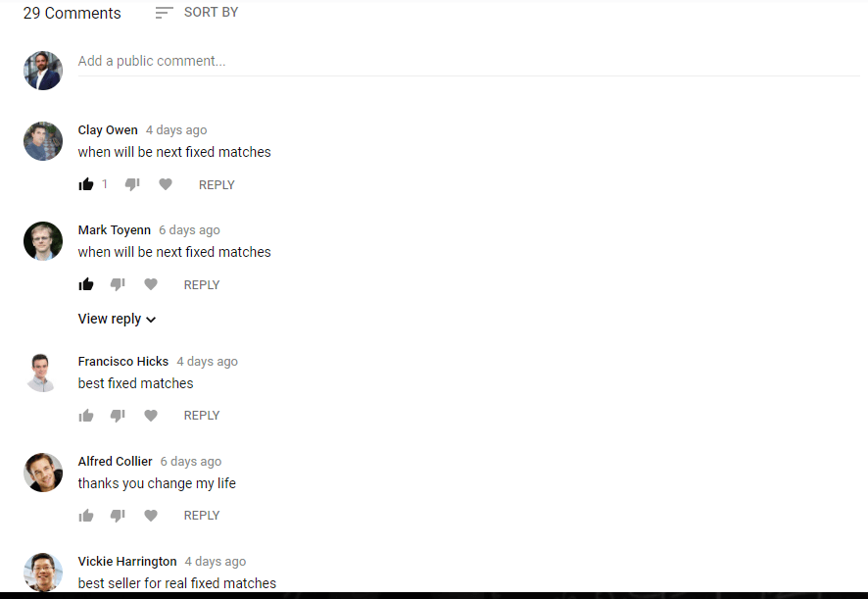Reply to Clay Owen's comment

[217, 185]
